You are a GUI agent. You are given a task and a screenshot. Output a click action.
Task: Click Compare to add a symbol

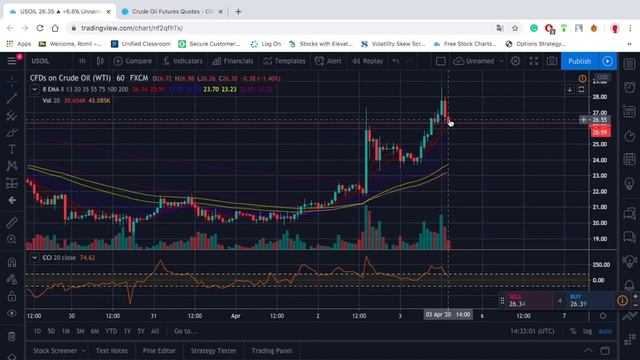pyautogui.click(x=133, y=61)
